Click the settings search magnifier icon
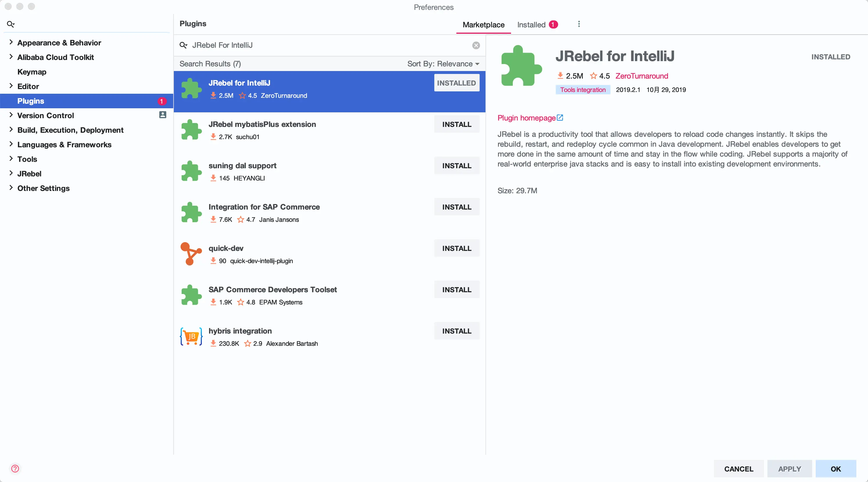Viewport: 868px width, 482px height. [11, 24]
